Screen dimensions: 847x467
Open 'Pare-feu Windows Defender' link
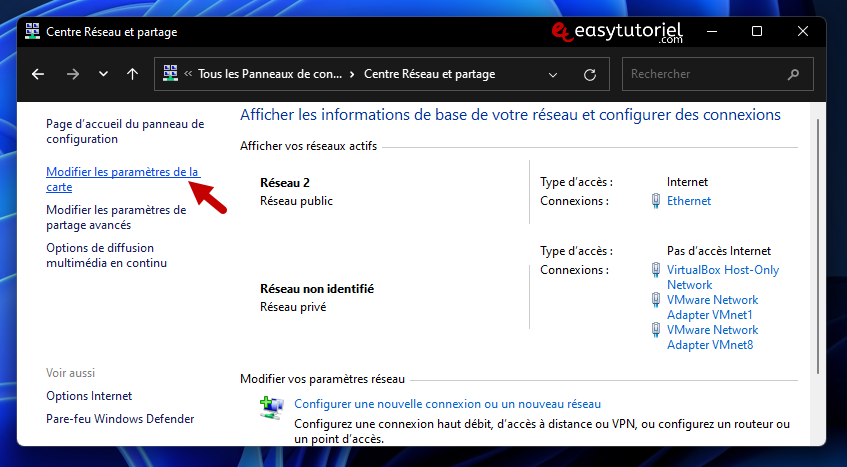120,419
